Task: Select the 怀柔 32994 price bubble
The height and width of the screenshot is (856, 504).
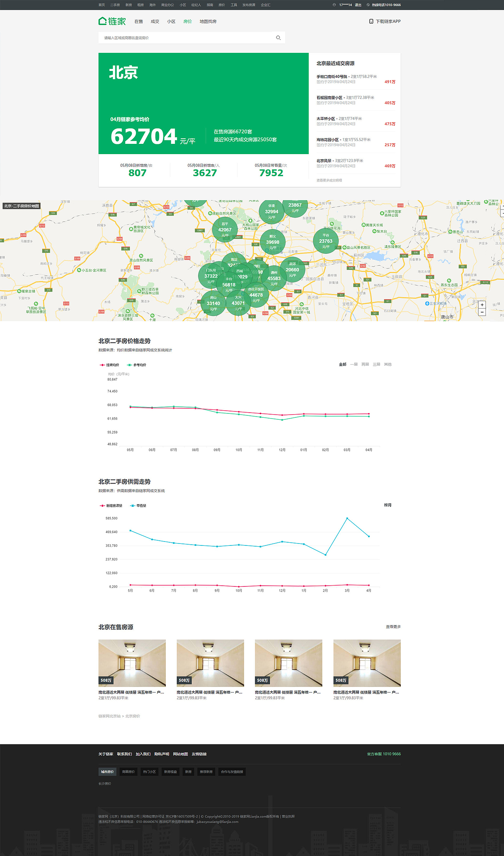Action: point(272,212)
